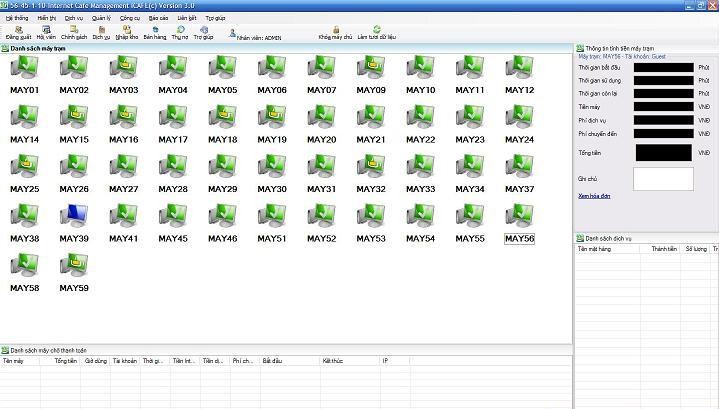
Task: Select workstation MAY39 with blue screen
Action: pyautogui.click(x=74, y=218)
